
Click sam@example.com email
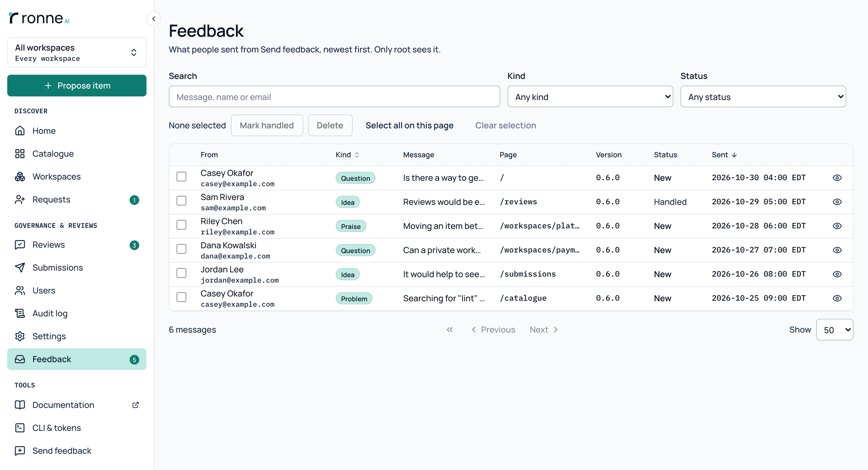click(233, 208)
